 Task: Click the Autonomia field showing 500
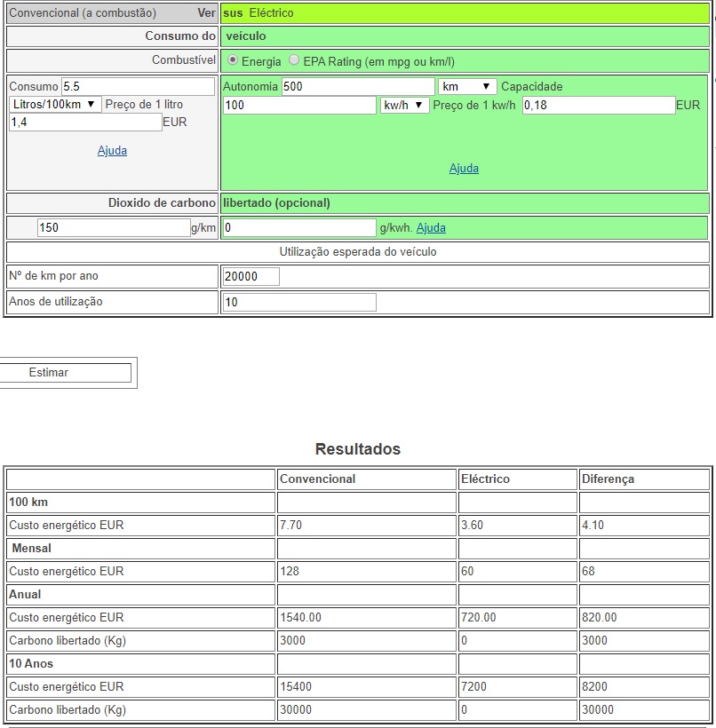(x=357, y=86)
